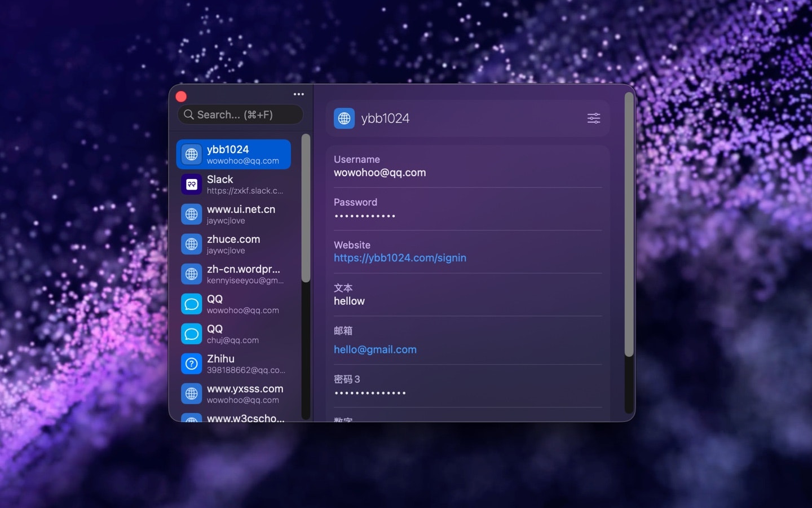Click the hello@gmail.com email link
Image resolution: width=812 pixels, height=508 pixels.
(x=375, y=349)
